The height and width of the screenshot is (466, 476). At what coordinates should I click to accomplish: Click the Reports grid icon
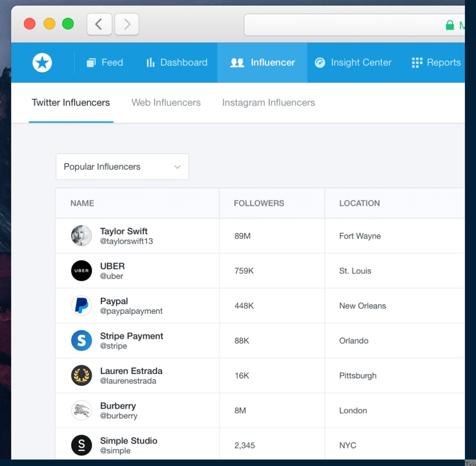pyautogui.click(x=417, y=63)
